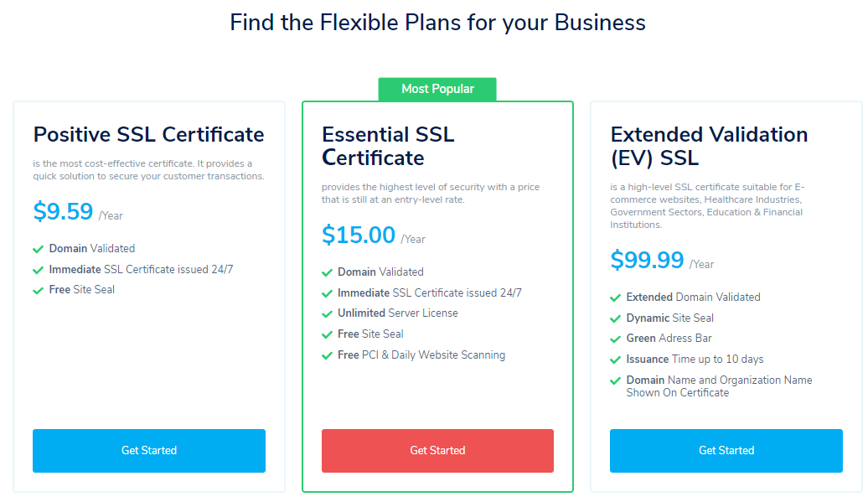
Task: Click checkmark next to Issuance Time up to 10 days
Action: click(615, 360)
